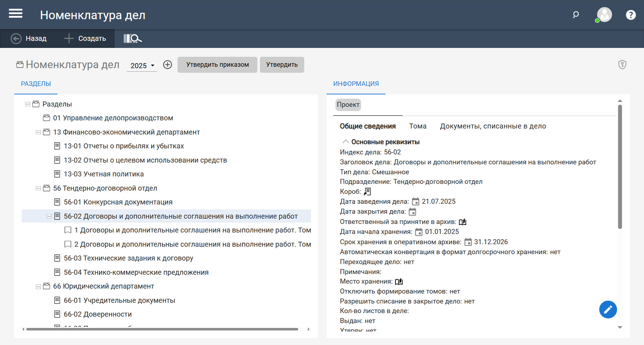The width and height of the screenshot is (644, 345).
Task: Click the barcode search icon
Action: pyautogui.click(x=132, y=38)
